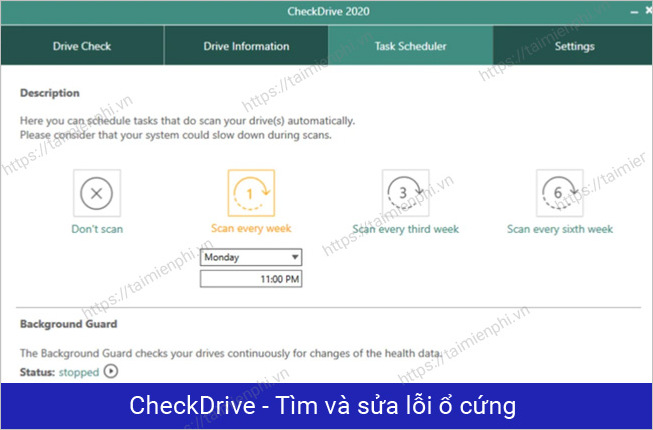Click the stopped status text
Viewport: 653px width, 430px height.
click(79, 372)
